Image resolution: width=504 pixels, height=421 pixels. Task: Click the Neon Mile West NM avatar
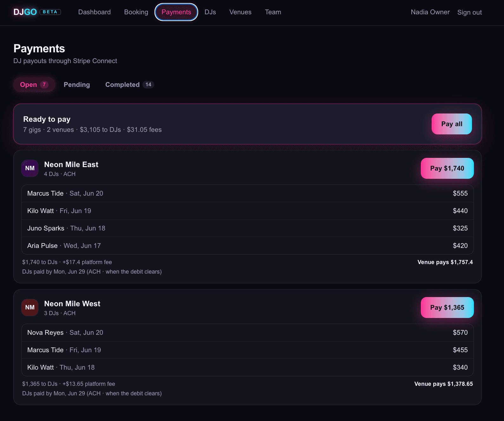coord(30,308)
